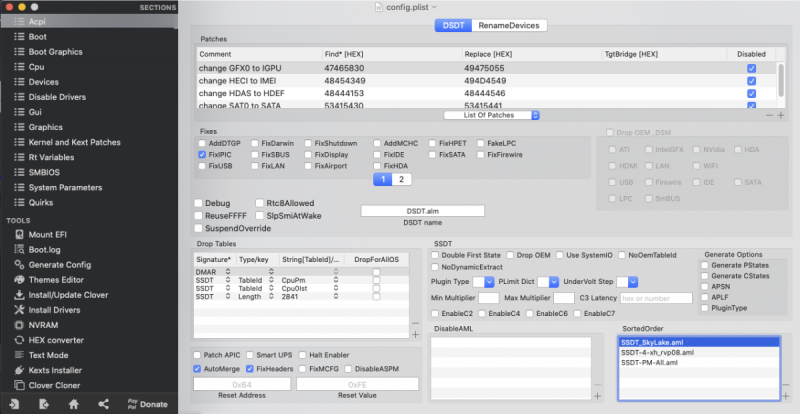Open the Generate Config tool
800x414 pixels.
[x=60, y=264]
